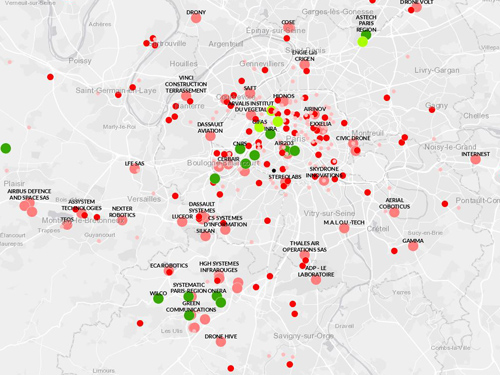The width and height of the screenshot is (500, 375).
Task: Open the CIVIC DRONE marker near Montreuil
Action: click(353, 144)
